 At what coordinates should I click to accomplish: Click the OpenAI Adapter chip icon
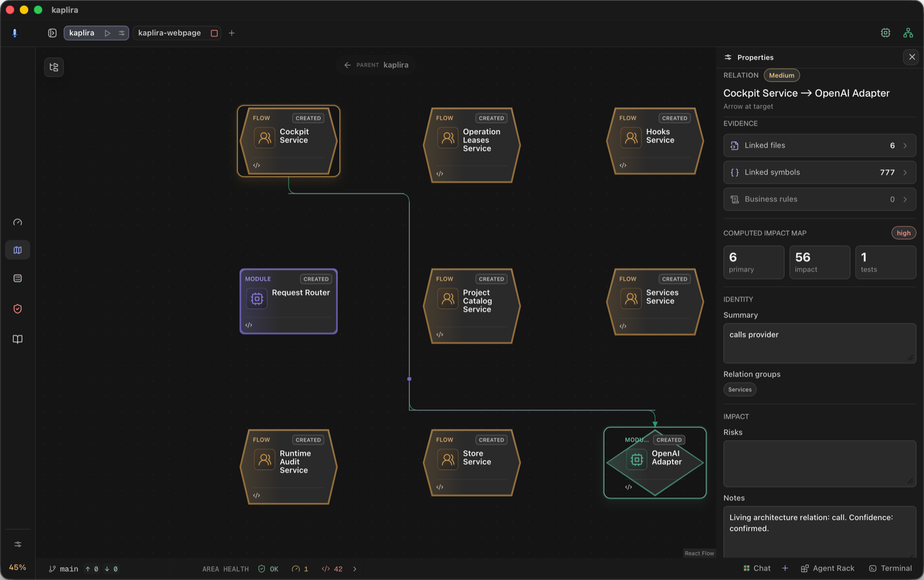637,460
